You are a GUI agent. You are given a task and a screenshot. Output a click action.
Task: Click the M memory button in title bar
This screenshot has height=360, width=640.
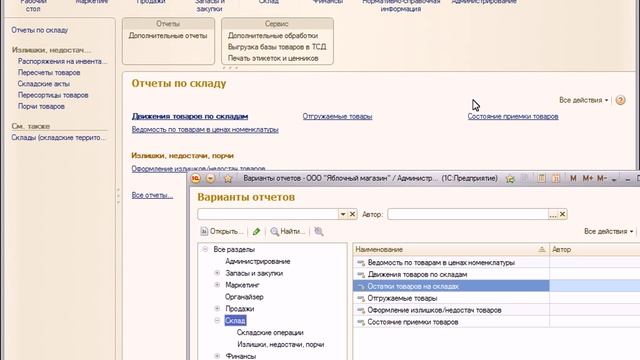pyautogui.click(x=573, y=178)
